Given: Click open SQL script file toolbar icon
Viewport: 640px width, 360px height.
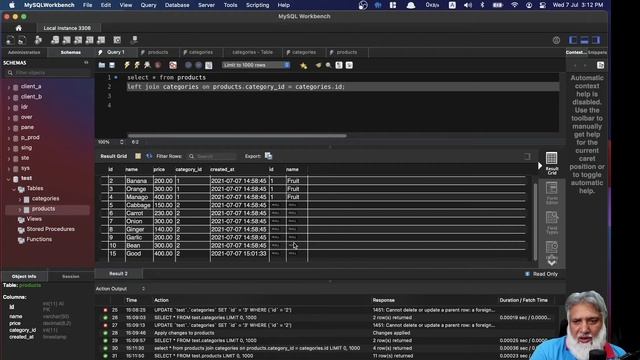Looking at the screenshot, I should 22,40.
